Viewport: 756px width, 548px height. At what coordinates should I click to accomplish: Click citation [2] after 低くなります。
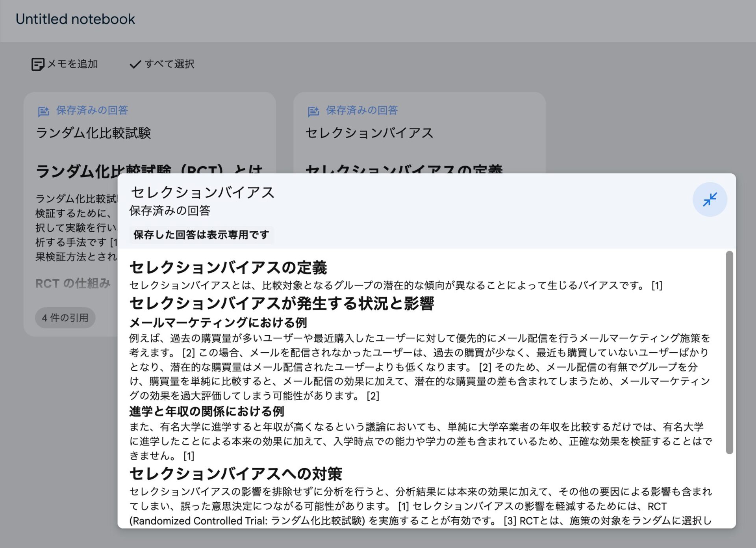pyautogui.click(x=485, y=367)
